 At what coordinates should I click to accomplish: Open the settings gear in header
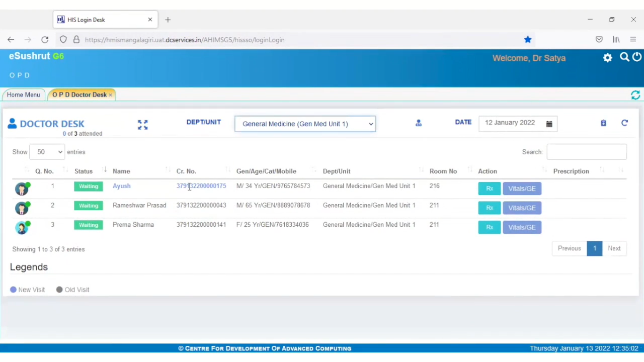point(608,58)
